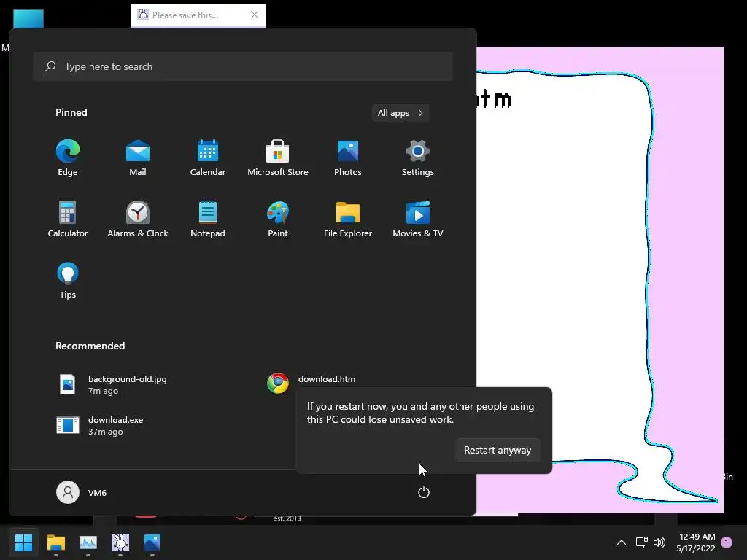
Task: Close the 'Please save this...' tab
Action: coord(255,15)
